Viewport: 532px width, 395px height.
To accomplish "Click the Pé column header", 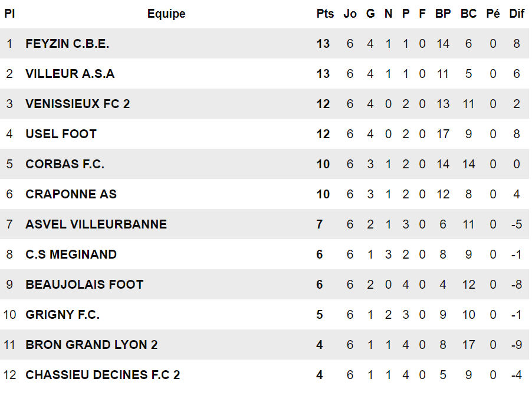I will 493,14.
